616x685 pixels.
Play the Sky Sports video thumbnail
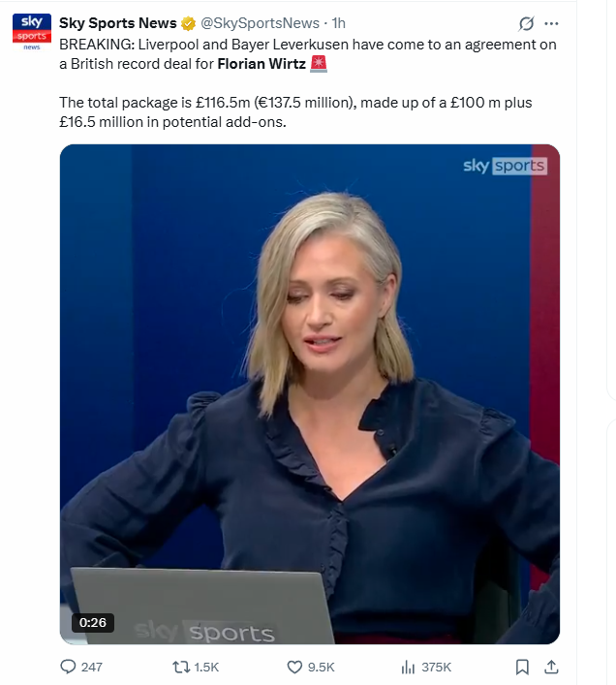[310, 394]
